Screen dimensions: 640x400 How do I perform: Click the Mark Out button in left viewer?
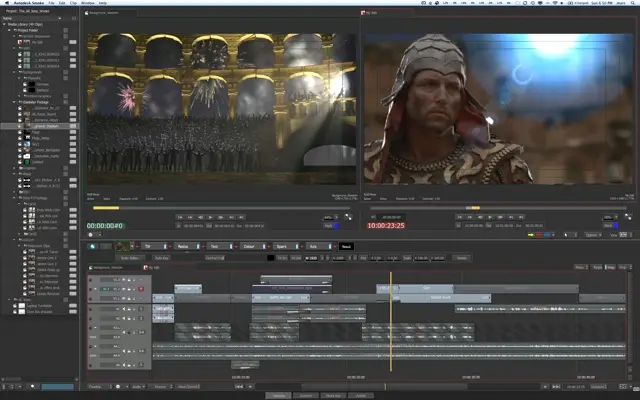coord(209,225)
